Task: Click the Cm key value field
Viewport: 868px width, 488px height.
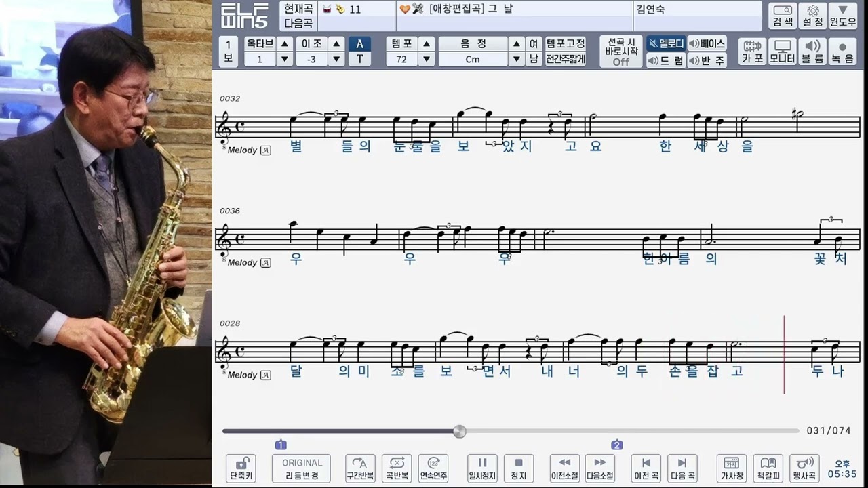Action: point(473,59)
